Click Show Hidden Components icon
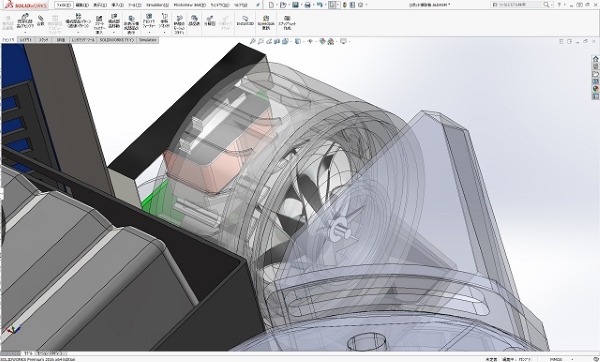600x362 pixels. (x=131, y=25)
